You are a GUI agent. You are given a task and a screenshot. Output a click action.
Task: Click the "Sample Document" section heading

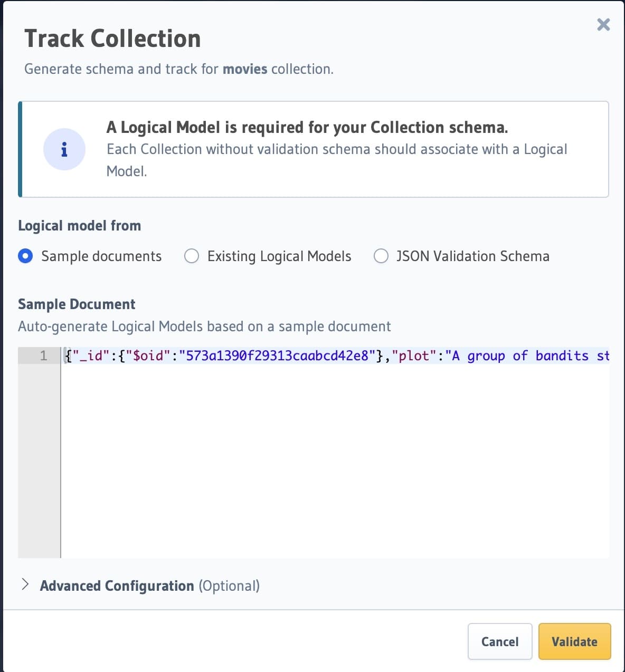click(77, 304)
